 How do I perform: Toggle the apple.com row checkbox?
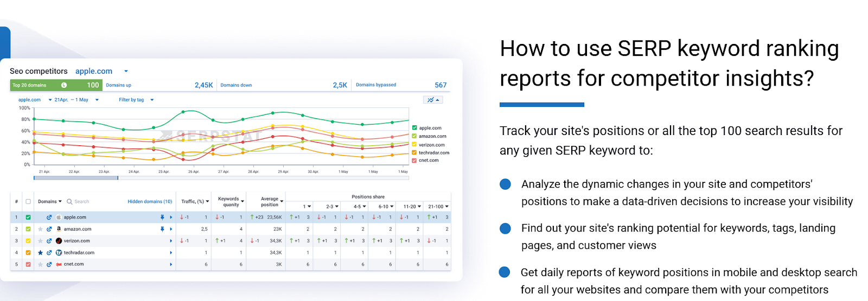[28, 217]
